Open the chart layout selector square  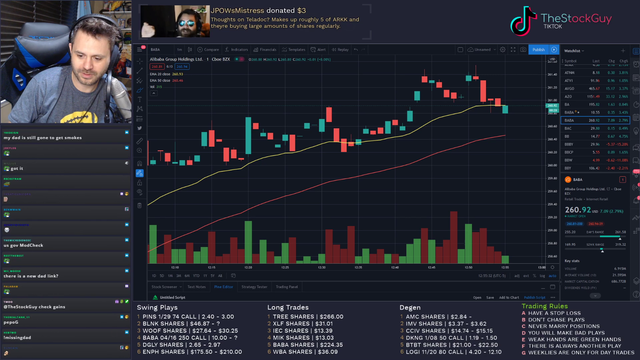(x=460, y=49)
